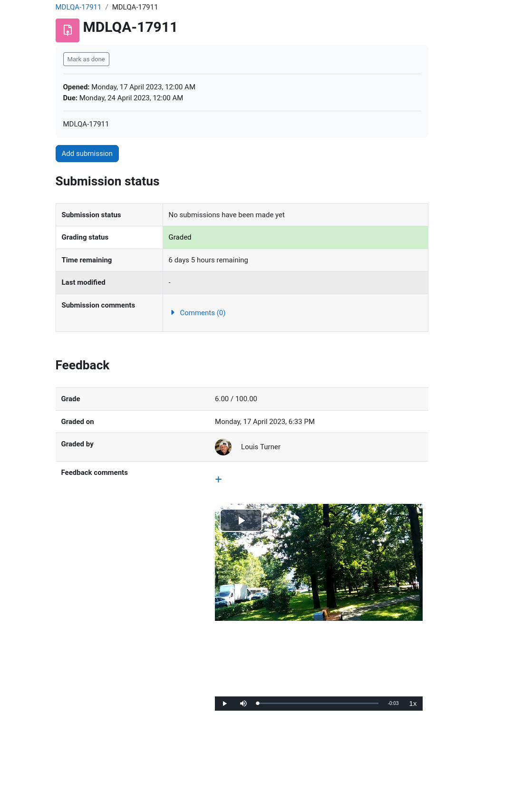532x801 pixels.
Task: Click the Feedback comments row label
Action: point(95,473)
